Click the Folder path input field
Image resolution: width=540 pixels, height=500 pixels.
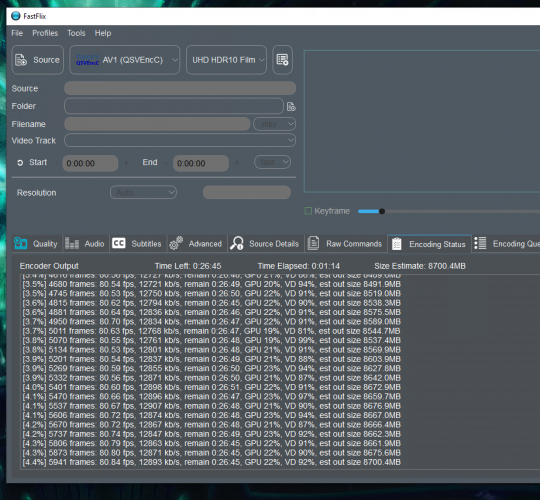click(x=174, y=106)
